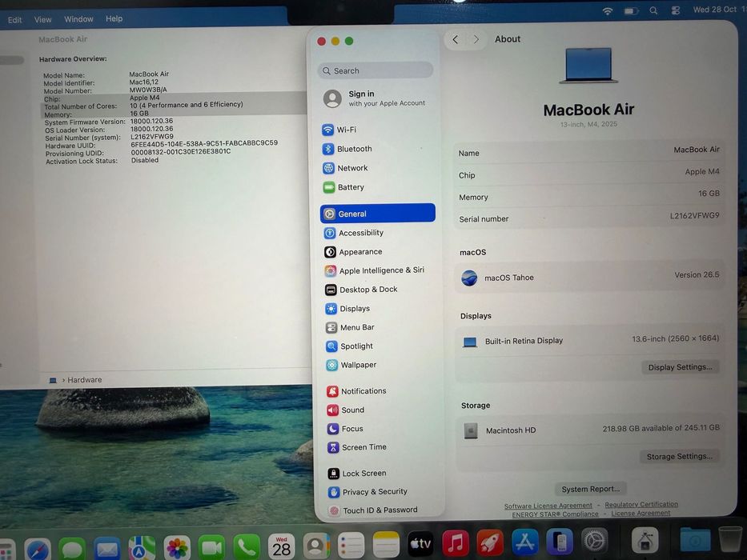Open Control Center from menu bar

pos(676,10)
